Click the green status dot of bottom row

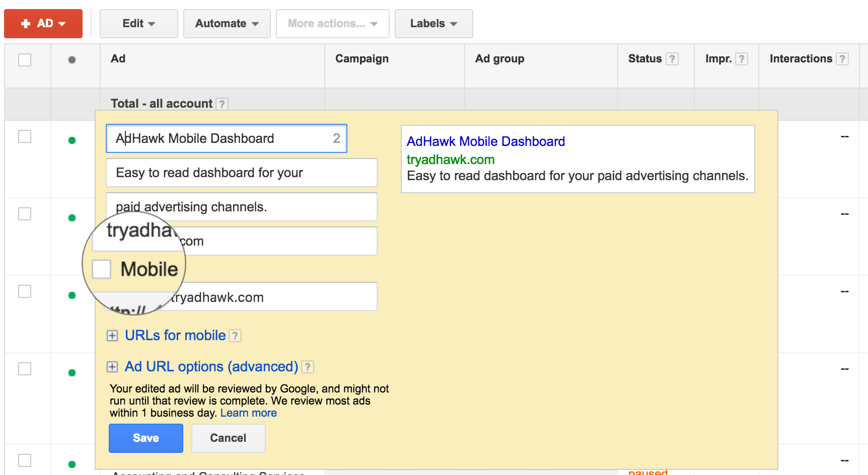tap(72, 464)
